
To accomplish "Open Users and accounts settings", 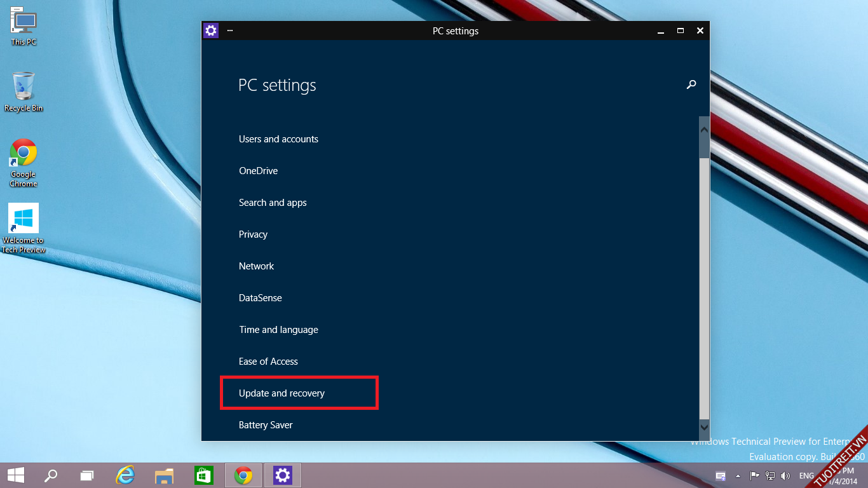I will pos(278,139).
